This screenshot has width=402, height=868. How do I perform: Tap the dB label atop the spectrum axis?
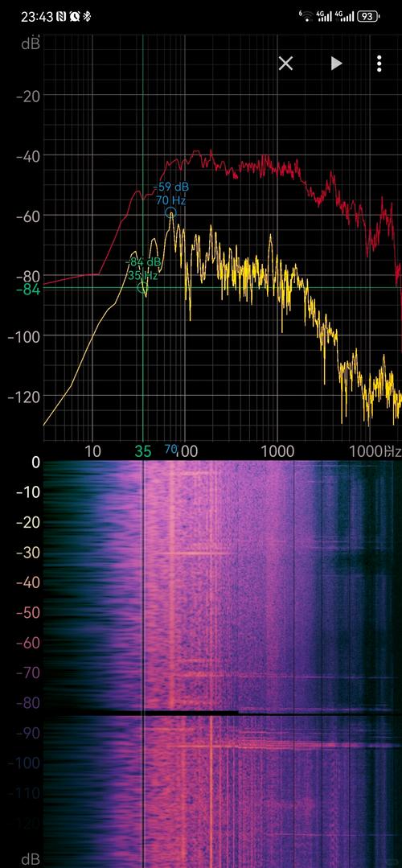(31, 44)
